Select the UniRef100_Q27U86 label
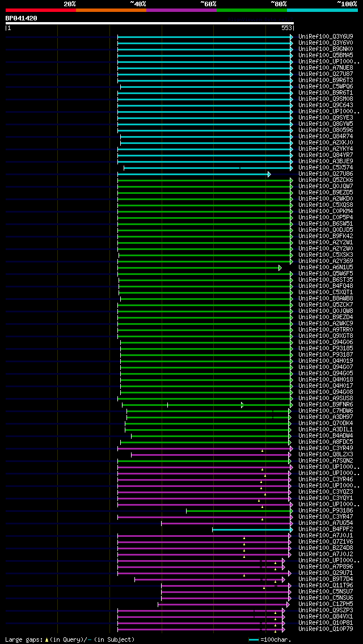Image resolution: width=363 pixels, height=644 pixels. click(326, 173)
